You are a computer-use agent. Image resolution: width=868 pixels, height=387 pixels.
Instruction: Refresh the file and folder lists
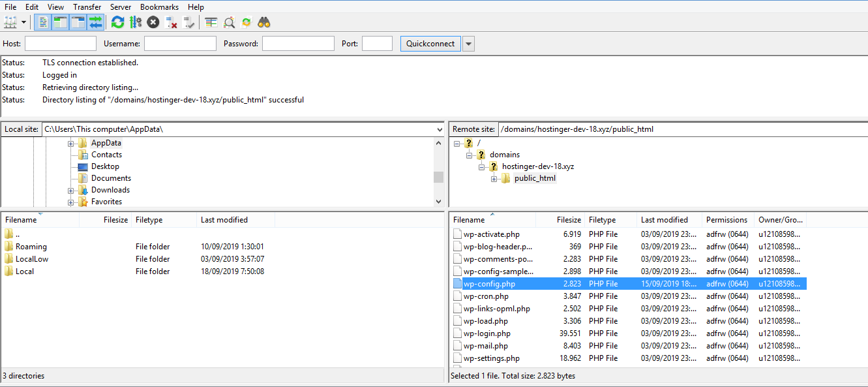coord(117,22)
